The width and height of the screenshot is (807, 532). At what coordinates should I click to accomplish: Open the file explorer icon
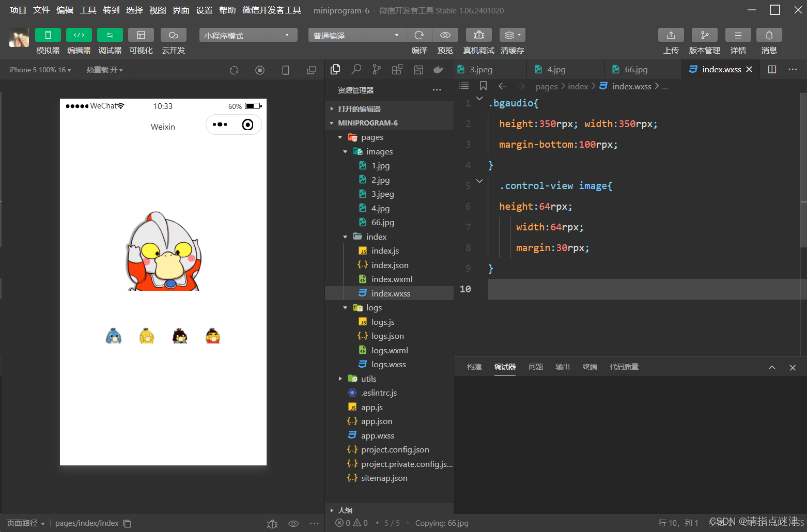(x=335, y=69)
